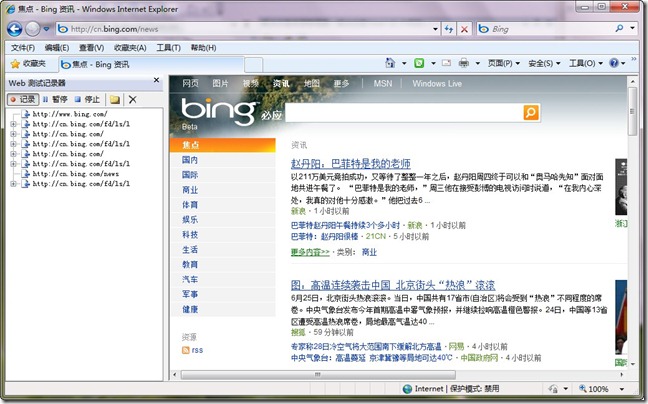
Task: Click the 视频 link on Bing top bar
Action: tap(250, 83)
